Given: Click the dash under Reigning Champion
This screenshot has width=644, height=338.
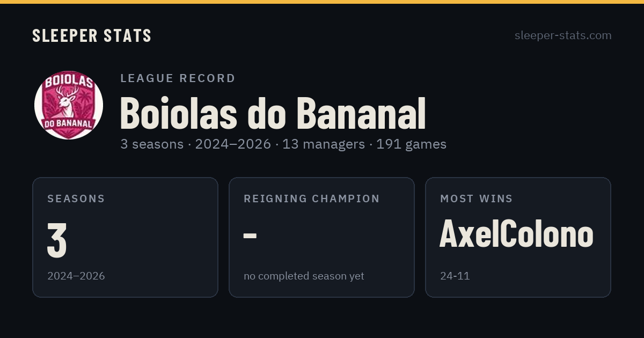Looking at the screenshot, I should tap(250, 236).
